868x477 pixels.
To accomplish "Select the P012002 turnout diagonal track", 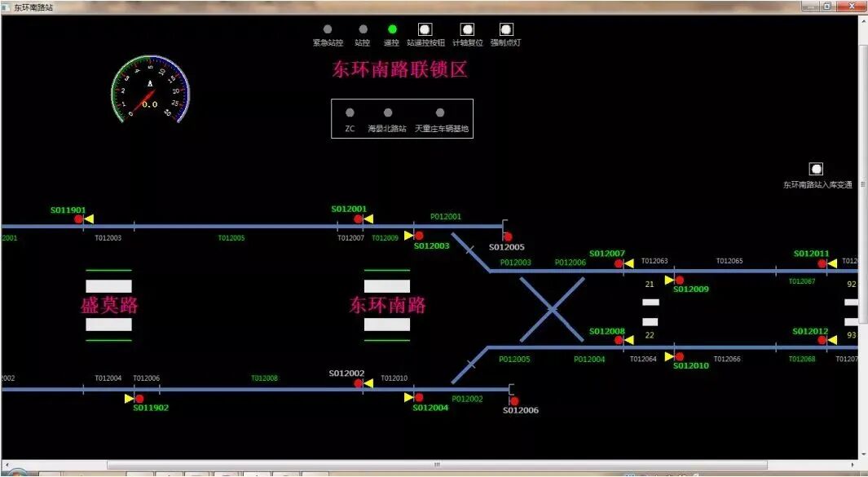I will (x=470, y=365).
